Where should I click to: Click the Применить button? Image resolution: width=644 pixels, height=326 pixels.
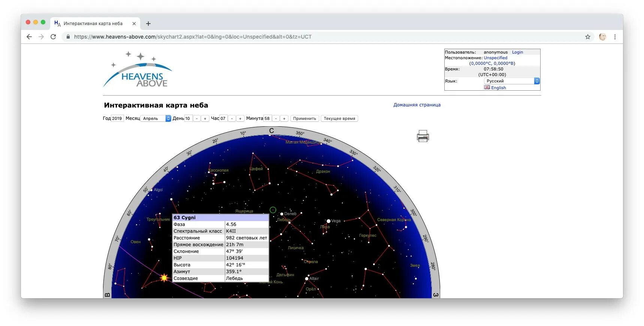click(305, 118)
